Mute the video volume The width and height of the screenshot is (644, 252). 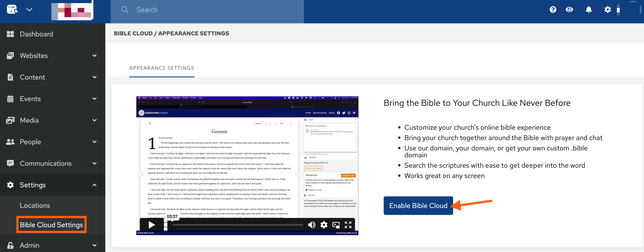[x=312, y=225]
